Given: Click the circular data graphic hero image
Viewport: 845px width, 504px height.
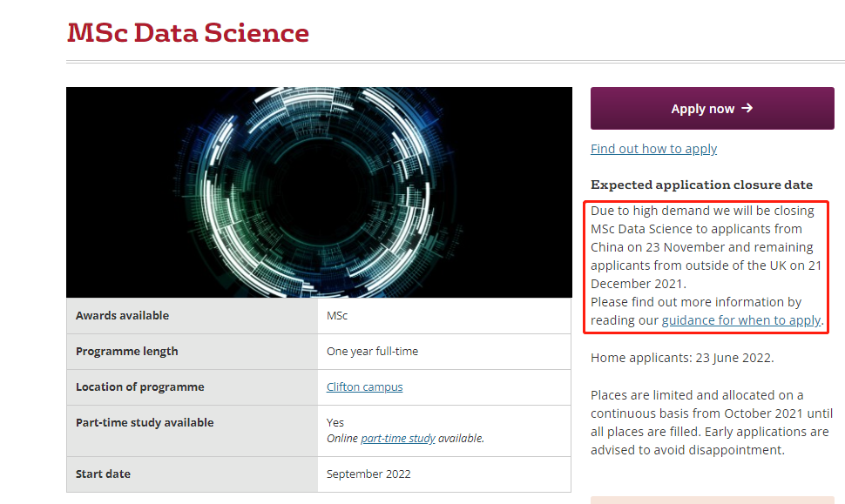Looking at the screenshot, I should point(319,192).
